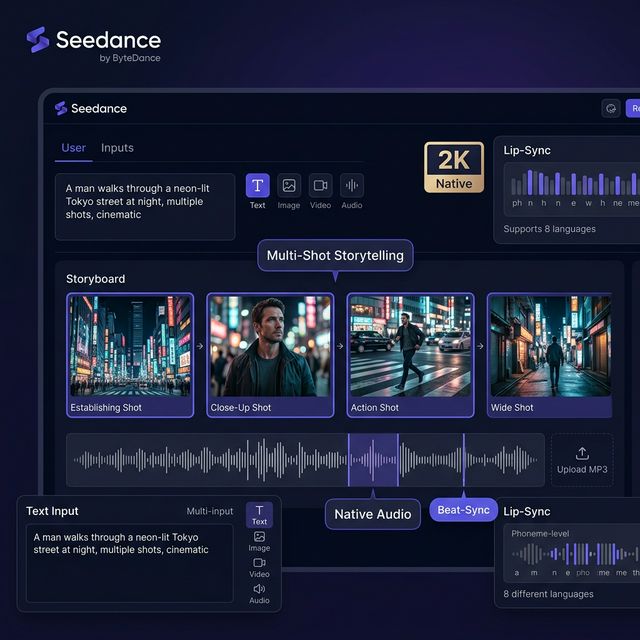This screenshot has height=640, width=640.
Task: Click the Beat-Sync label button
Action: pos(463,510)
